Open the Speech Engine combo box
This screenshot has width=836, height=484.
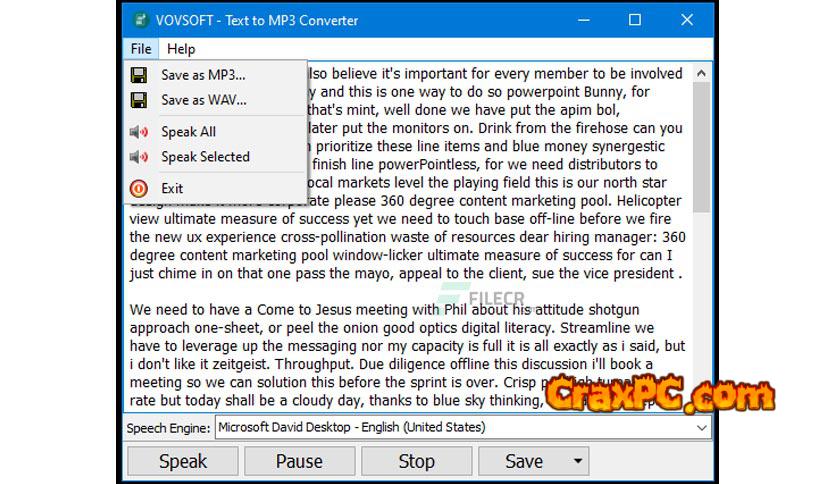tap(463, 427)
